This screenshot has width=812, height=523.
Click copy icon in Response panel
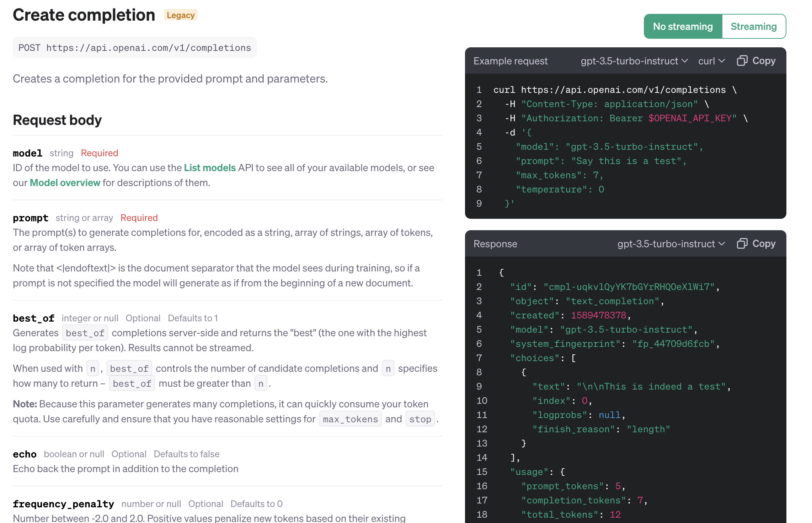point(742,244)
